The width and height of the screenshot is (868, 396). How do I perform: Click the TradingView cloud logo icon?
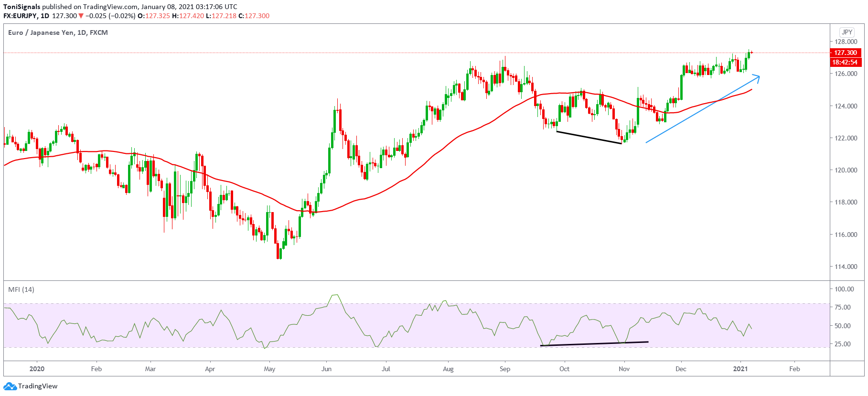tap(10, 386)
